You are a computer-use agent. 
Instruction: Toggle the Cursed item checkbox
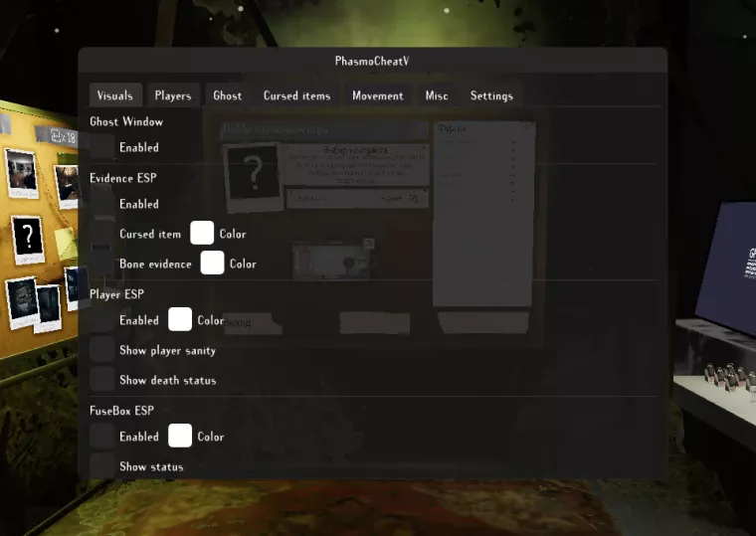pyautogui.click(x=101, y=234)
